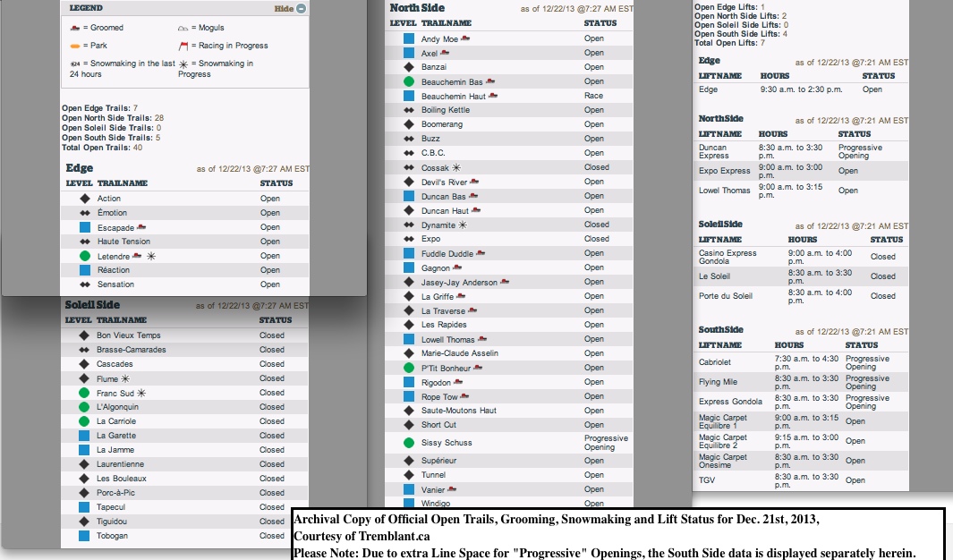Click the Sensation trail row

pos(184,284)
